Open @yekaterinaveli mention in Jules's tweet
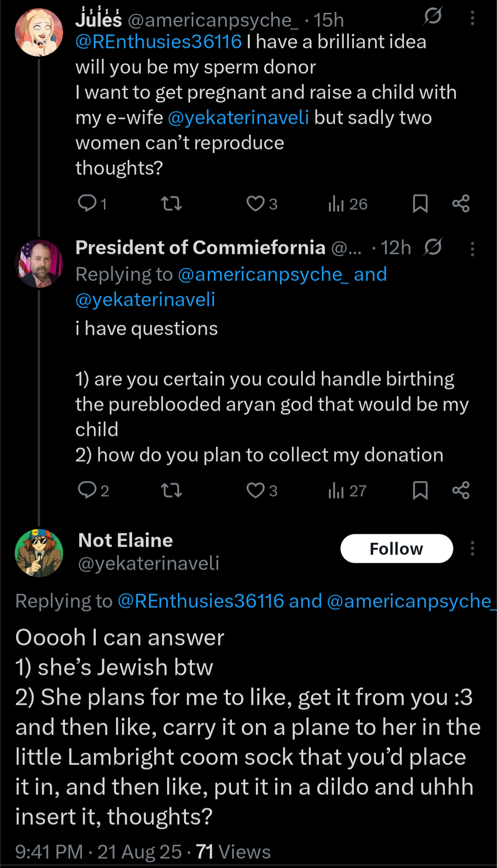Screen dimensions: 497x868 coord(238,118)
